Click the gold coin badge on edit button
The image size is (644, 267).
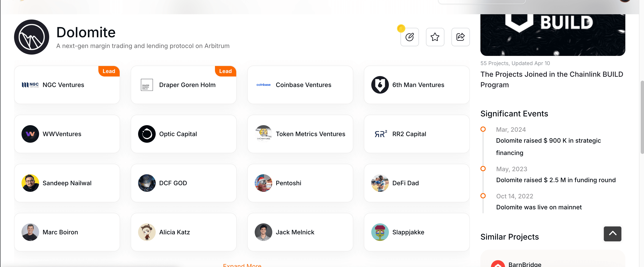pos(401,28)
